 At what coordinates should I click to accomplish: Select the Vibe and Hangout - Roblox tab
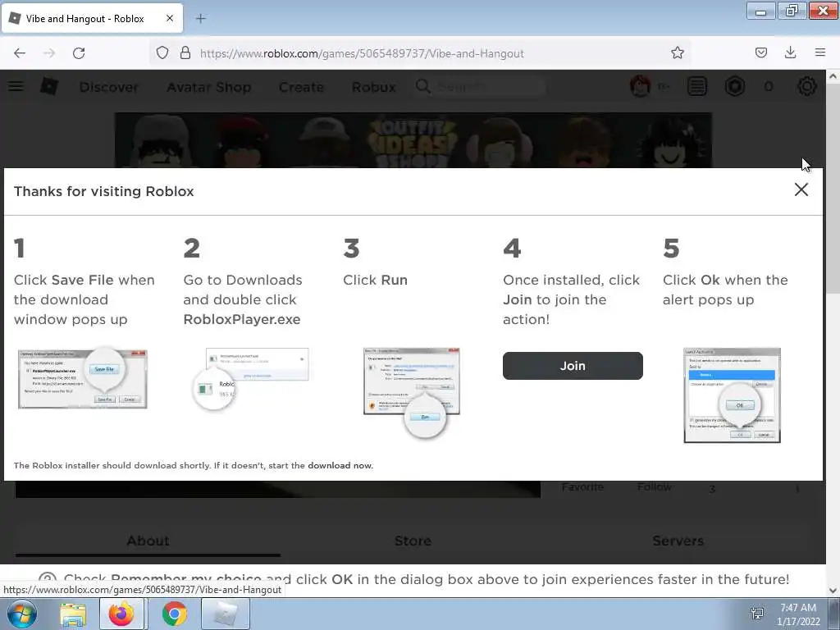(x=92, y=19)
